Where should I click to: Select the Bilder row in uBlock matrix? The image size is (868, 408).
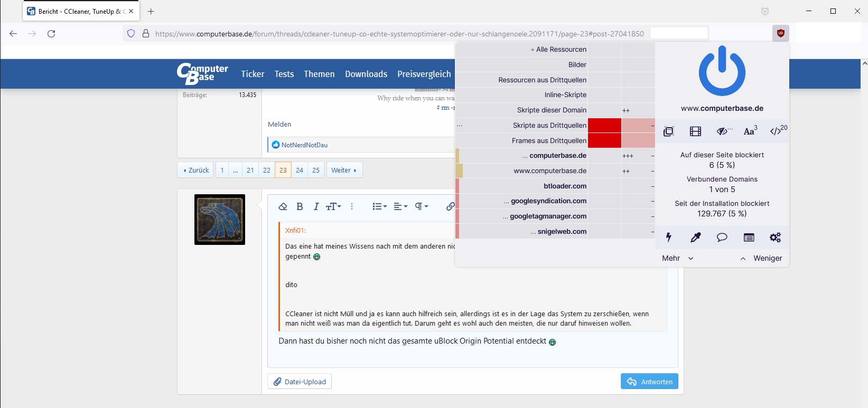521,64
